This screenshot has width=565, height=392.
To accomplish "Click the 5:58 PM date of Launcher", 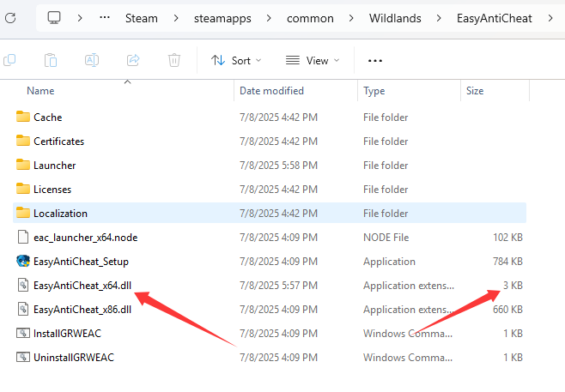I will (x=278, y=166).
